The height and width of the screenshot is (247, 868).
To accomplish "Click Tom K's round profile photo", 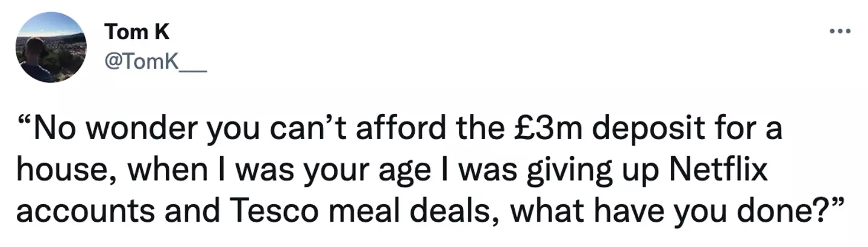I will [51, 47].
